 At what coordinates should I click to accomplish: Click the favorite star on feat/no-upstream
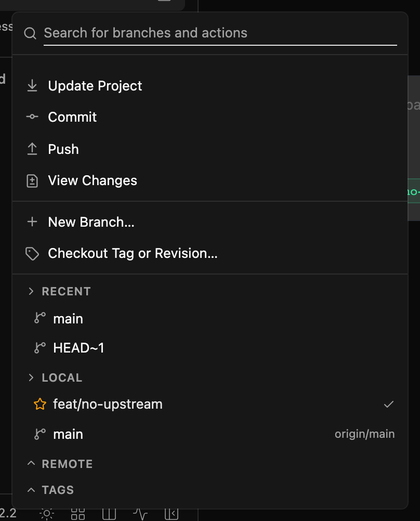click(40, 404)
